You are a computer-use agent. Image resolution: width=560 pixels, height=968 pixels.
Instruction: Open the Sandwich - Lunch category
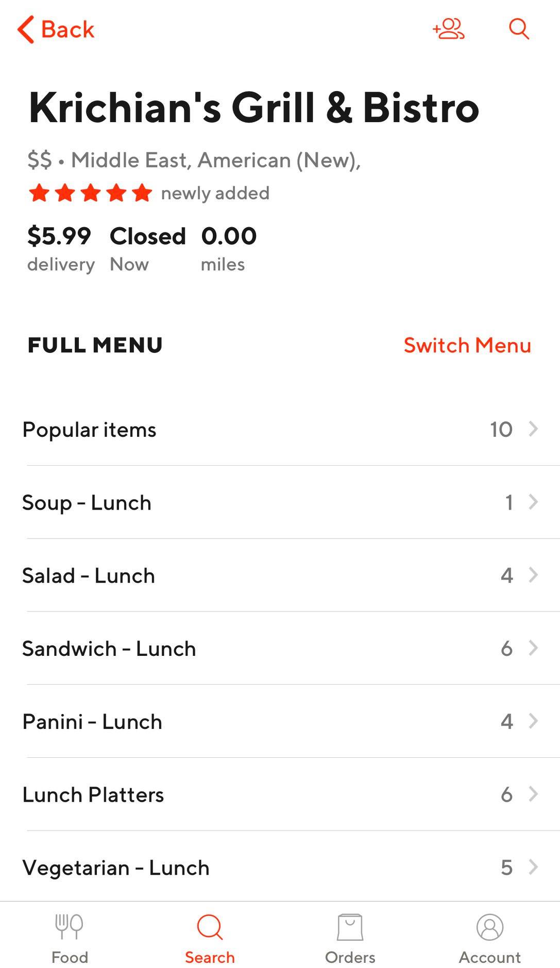tap(109, 649)
